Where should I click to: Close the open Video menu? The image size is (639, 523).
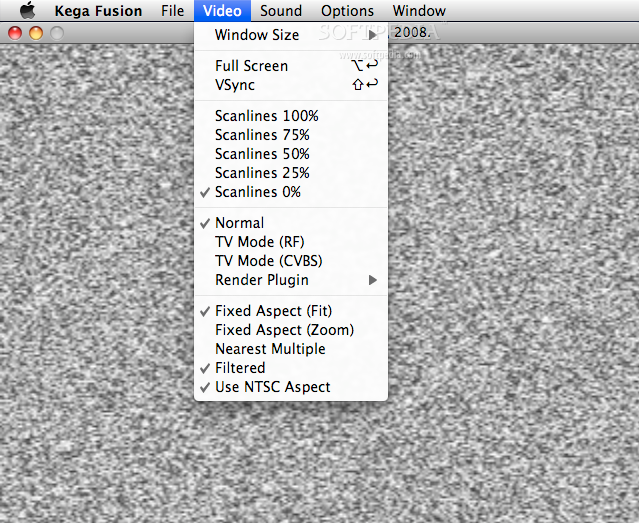coord(222,11)
